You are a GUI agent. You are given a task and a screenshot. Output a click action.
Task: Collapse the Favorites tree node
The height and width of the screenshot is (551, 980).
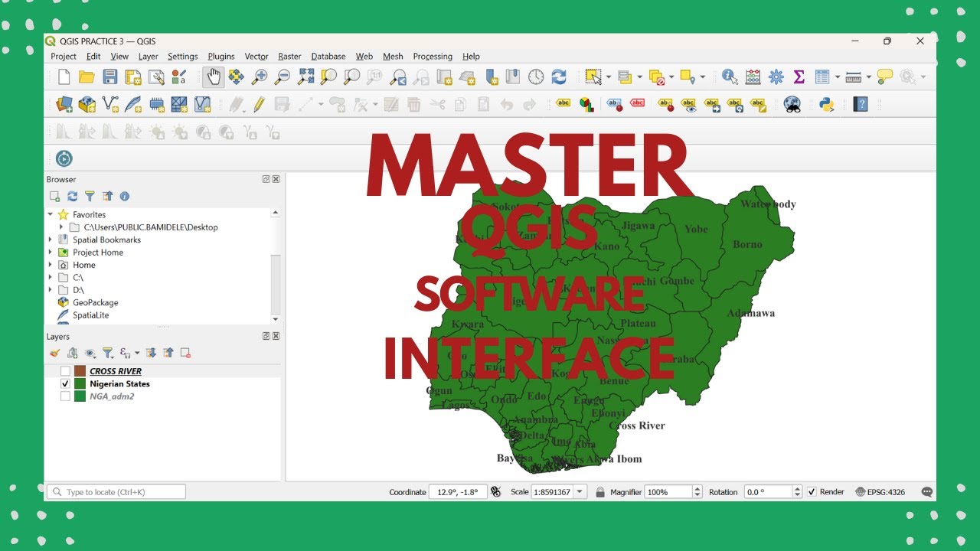[51, 214]
